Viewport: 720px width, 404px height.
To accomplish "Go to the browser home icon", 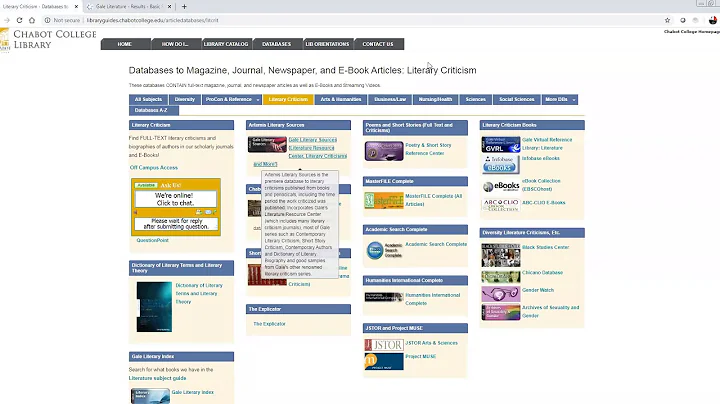I will pos(32,20).
